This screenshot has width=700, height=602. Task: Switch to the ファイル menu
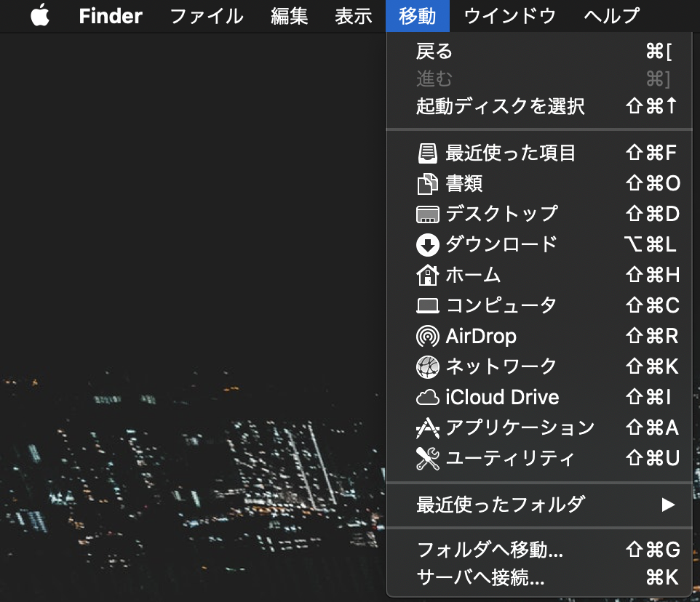pos(207,16)
